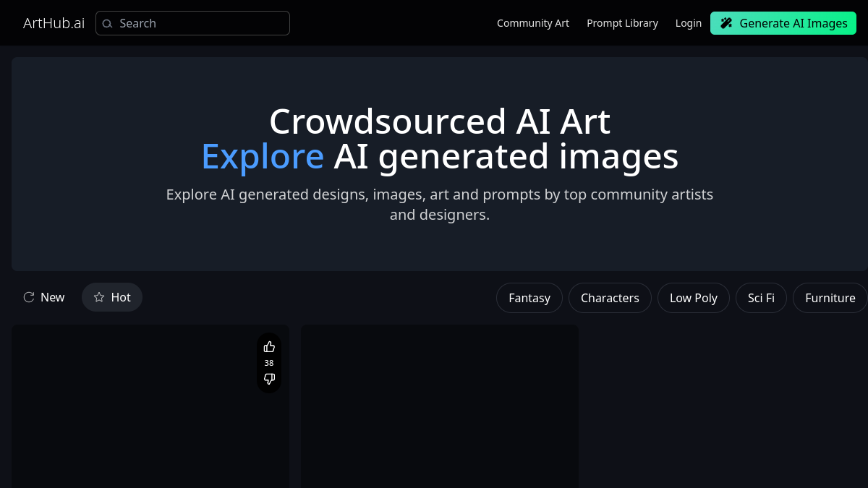Open the first image card with 38 likes
Screen dimensions: 868x488
click(150, 406)
